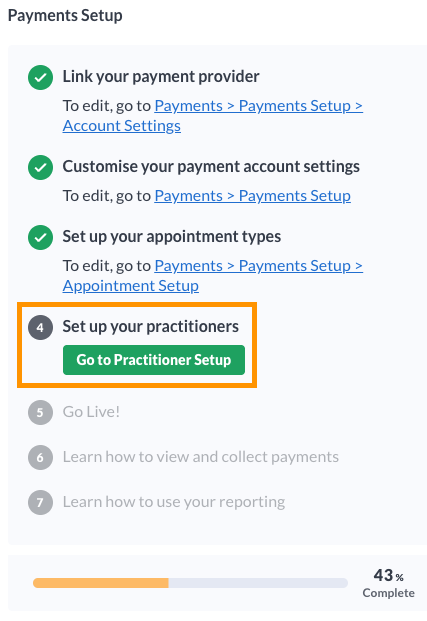Image resolution: width=427 pixels, height=621 pixels.
Task: Follow the Appointment Setup link
Action: pyautogui.click(x=131, y=286)
